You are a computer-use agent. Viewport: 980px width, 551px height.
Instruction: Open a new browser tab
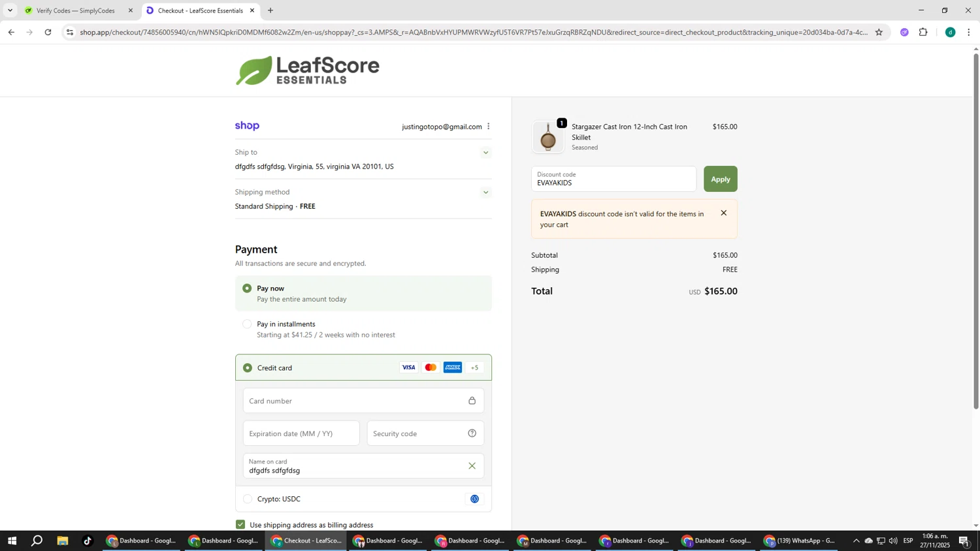[270, 10]
